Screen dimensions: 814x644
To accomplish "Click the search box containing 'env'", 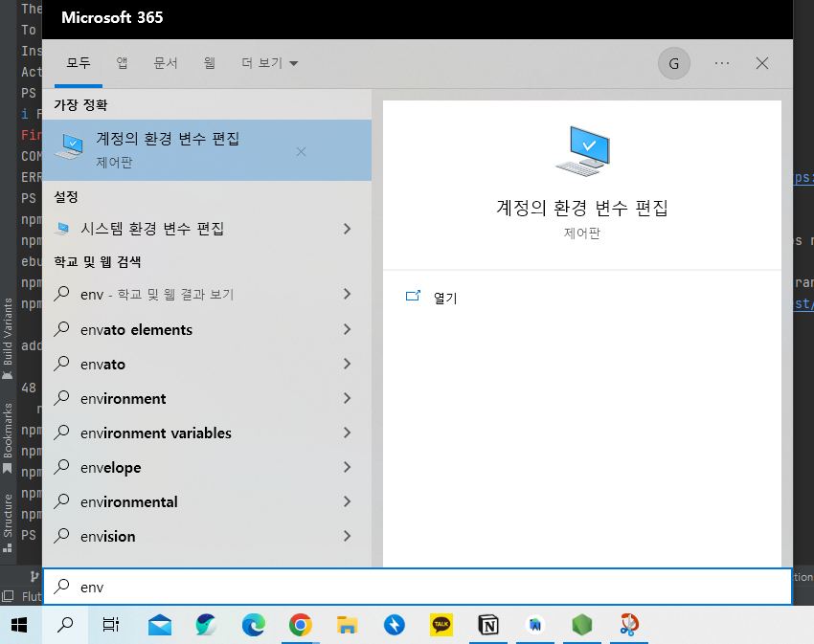I will (x=418, y=587).
